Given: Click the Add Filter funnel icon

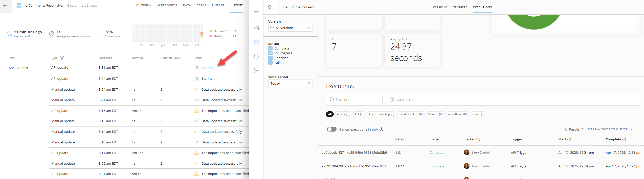Looking at the screenshot, I should [392, 100].
